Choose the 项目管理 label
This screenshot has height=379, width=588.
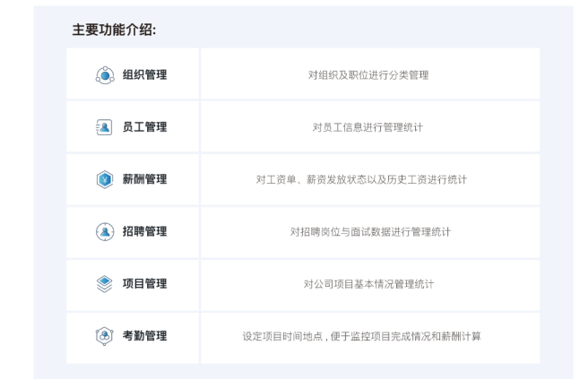pyautogui.click(x=144, y=283)
